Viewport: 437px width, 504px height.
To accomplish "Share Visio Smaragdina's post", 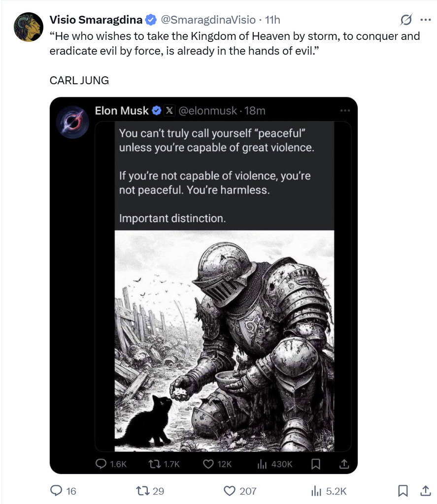I will click(425, 491).
